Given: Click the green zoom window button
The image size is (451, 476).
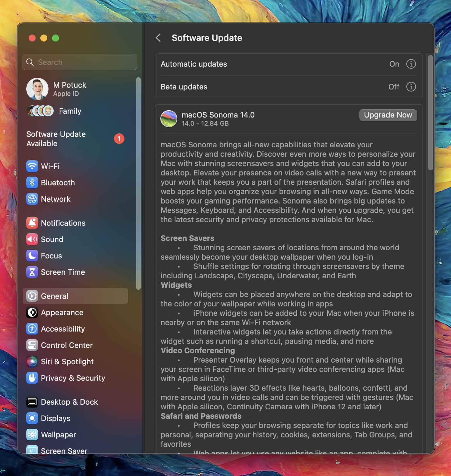Looking at the screenshot, I should pos(55,38).
